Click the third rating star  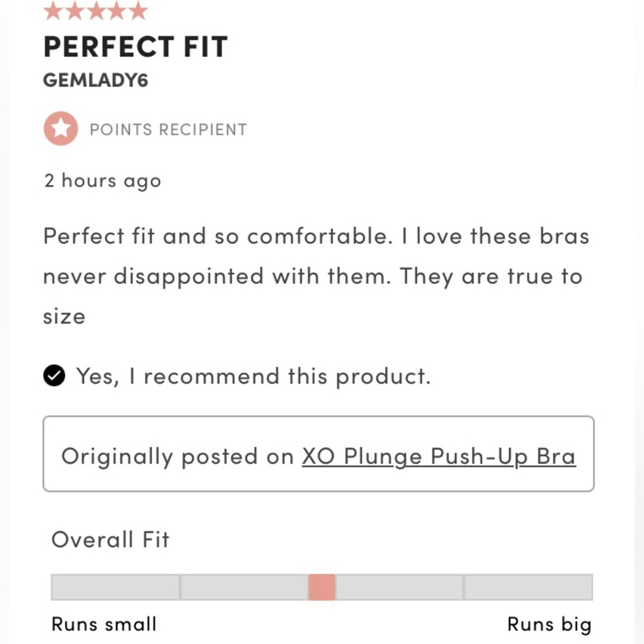(96, 10)
